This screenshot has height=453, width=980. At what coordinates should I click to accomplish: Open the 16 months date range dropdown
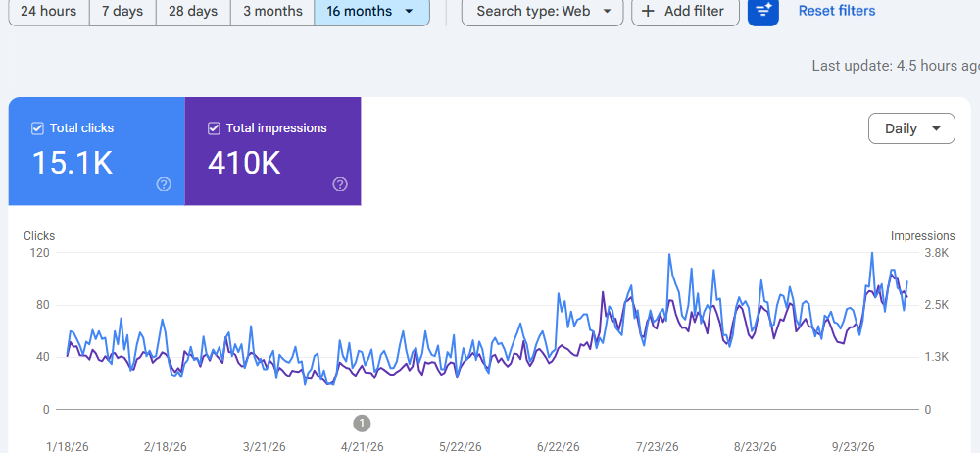(x=371, y=11)
